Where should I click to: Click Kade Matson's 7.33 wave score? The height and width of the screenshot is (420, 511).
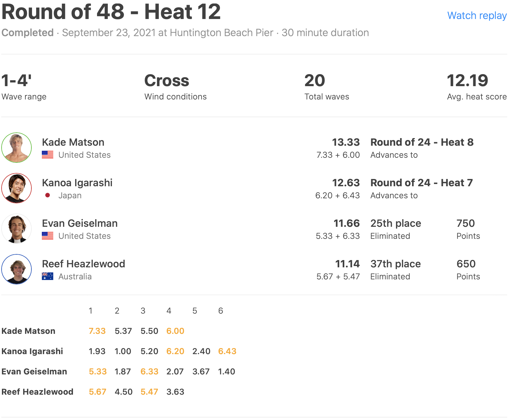pyautogui.click(x=97, y=331)
